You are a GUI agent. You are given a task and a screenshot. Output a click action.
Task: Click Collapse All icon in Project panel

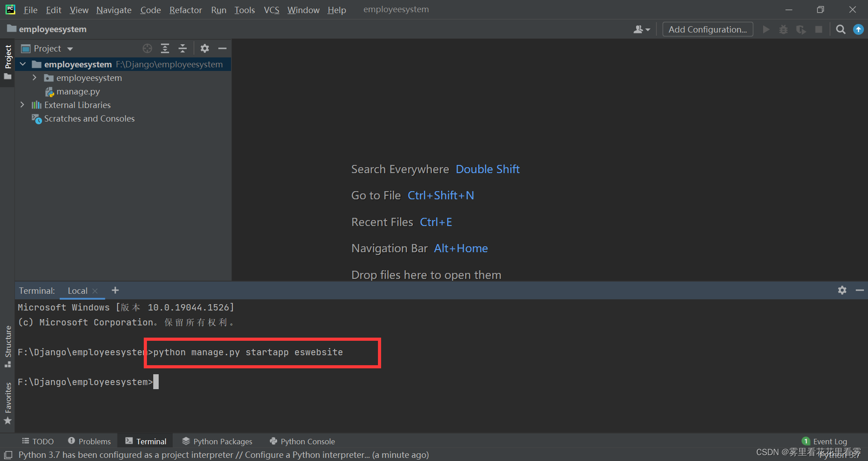coord(183,48)
